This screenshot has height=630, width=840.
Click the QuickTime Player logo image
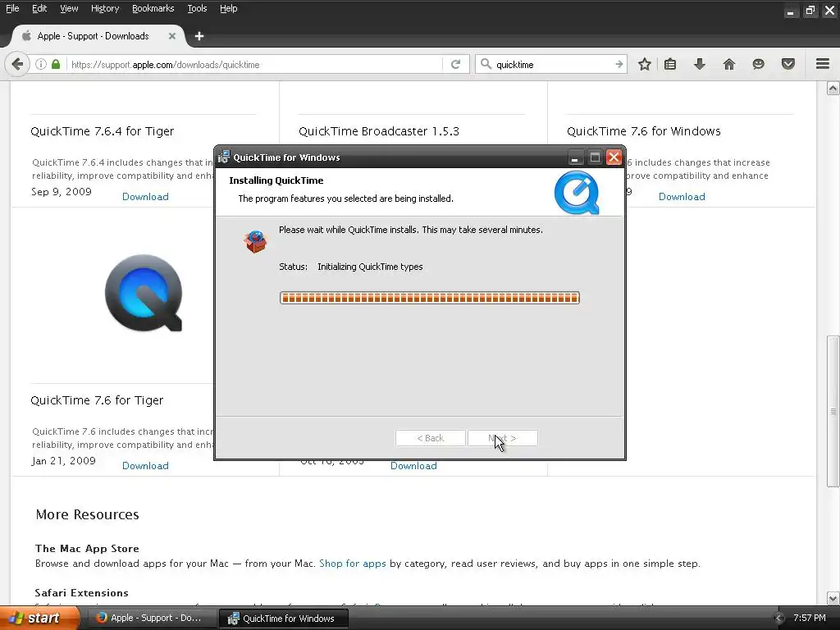(144, 293)
